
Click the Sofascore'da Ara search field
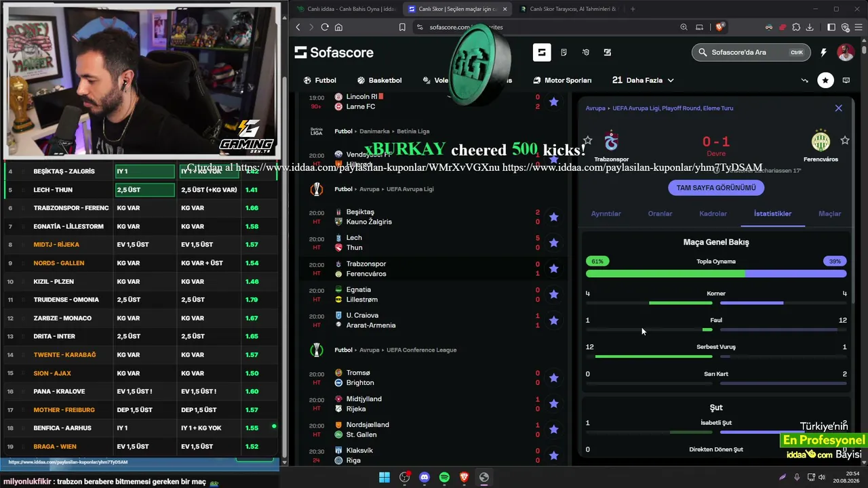tap(751, 52)
